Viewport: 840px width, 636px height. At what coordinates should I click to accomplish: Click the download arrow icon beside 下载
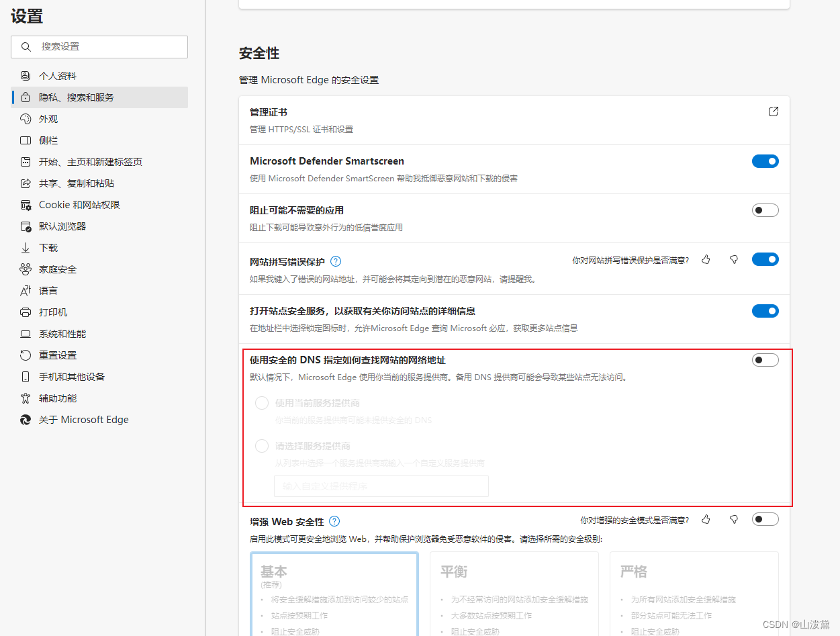[26, 248]
